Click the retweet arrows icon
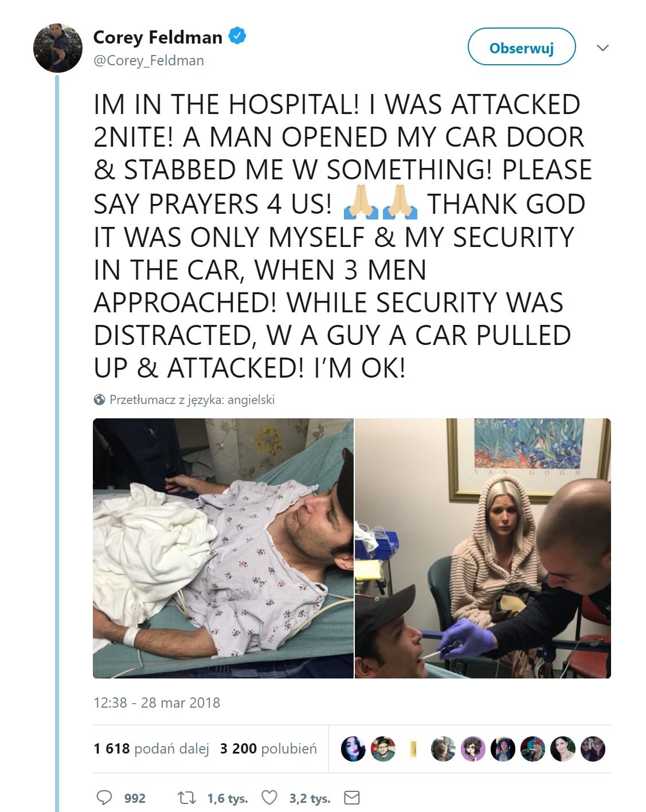The height and width of the screenshot is (812, 646). [x=187, y=798]
